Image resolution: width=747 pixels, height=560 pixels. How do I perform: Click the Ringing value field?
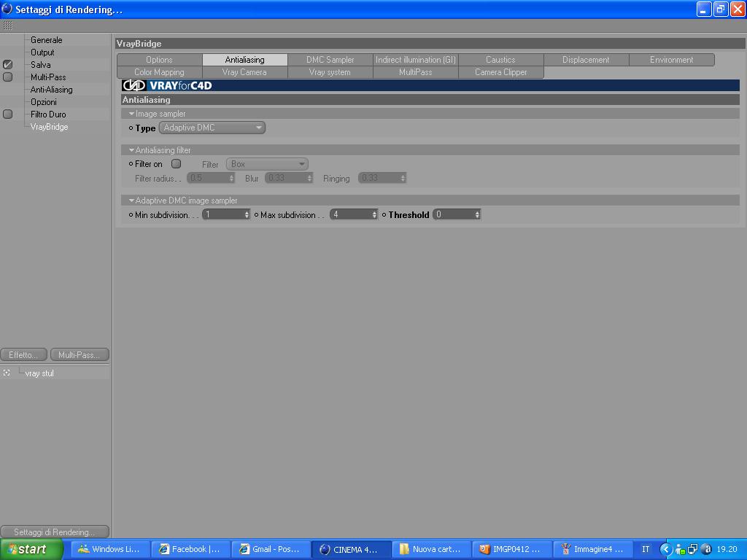(379, 178)
